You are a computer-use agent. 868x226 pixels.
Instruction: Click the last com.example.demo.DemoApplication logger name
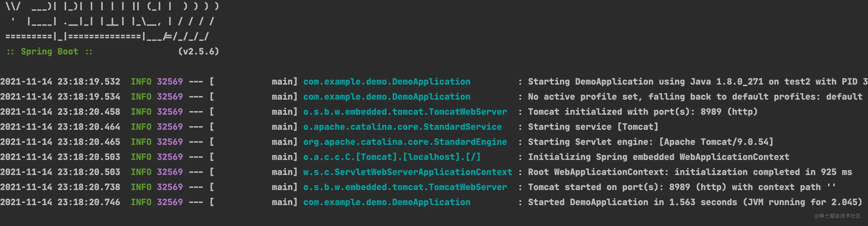point(386,202)
